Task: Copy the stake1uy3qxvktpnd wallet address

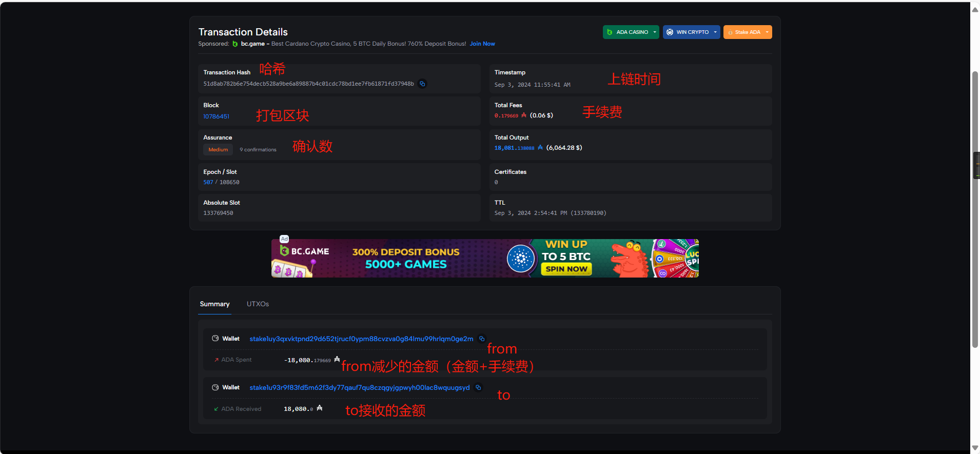Action: click(x=482, y=339)
